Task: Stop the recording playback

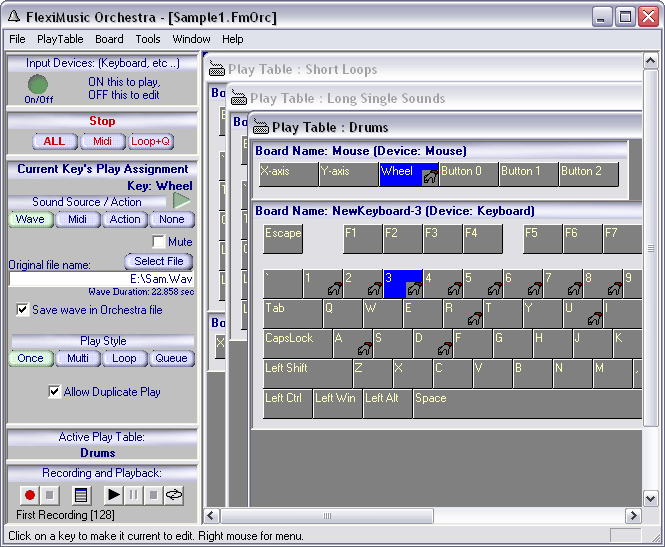Action: coord(154,495)
